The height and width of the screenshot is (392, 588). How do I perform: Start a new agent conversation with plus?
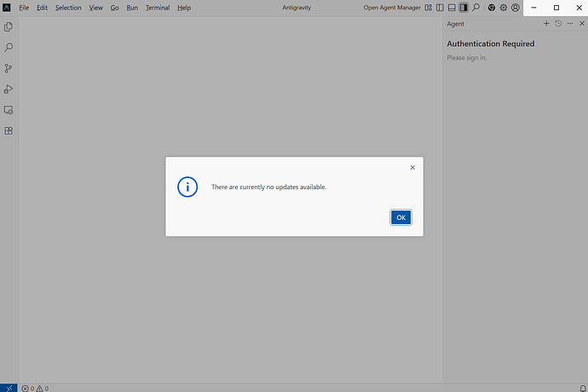[x=546, y=23]
